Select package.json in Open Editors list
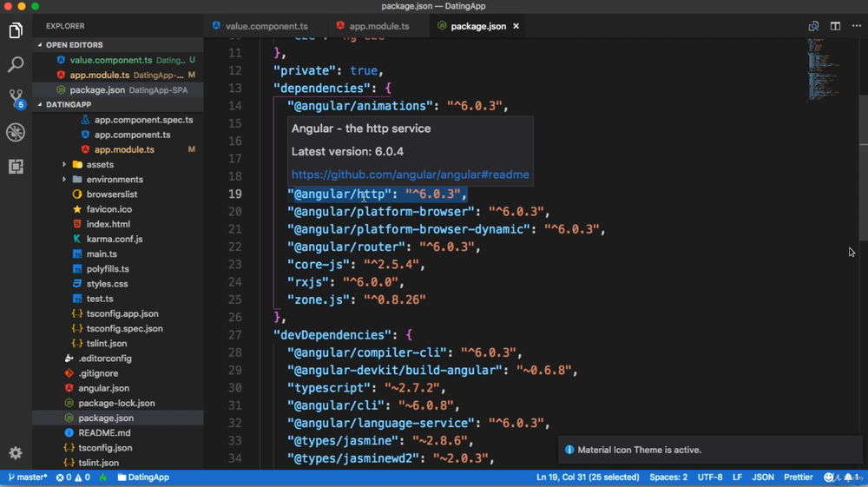 (118, 89)
